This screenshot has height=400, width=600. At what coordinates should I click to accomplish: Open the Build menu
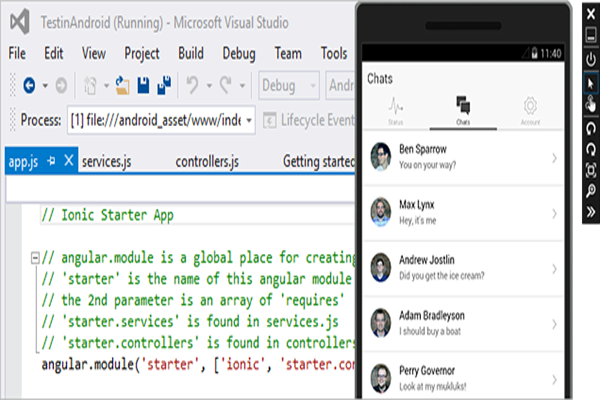(x=191, y=53)
